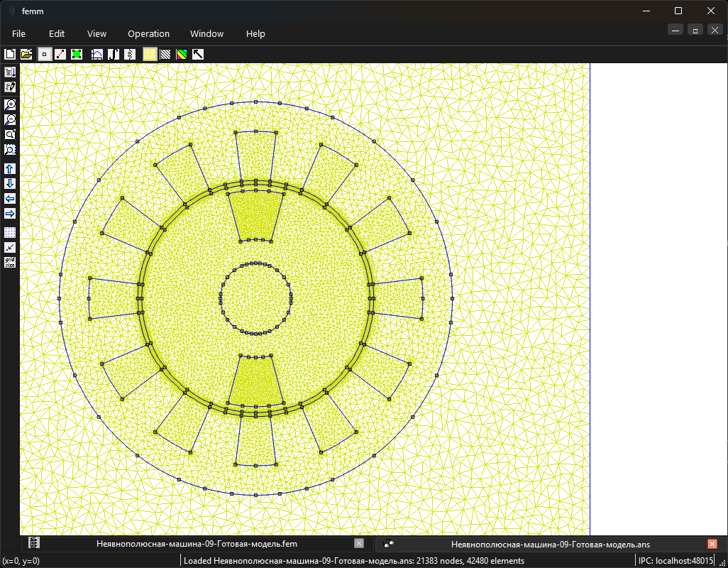The height and width of the screenshot is (568, 728).
Task: Click the zoom window selection icon
Action: [x=10, y=149]
